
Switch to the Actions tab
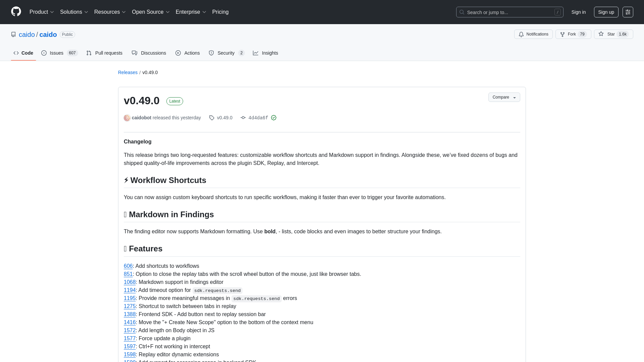pos(187,53)
